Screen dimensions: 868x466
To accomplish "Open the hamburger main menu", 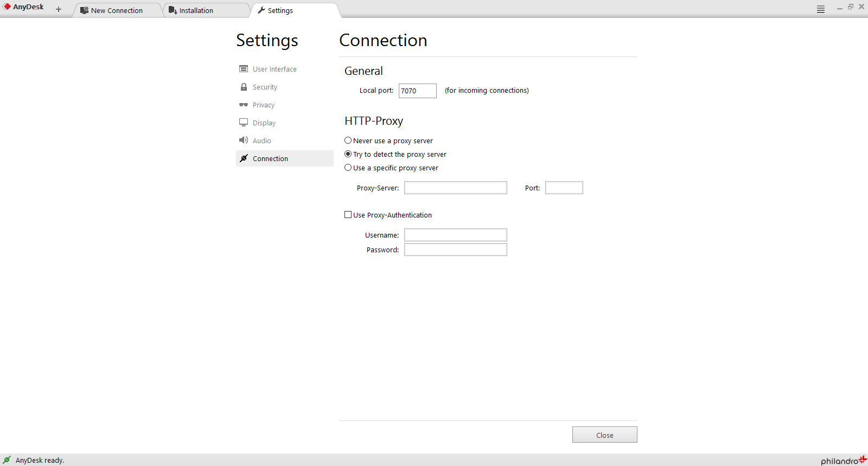I will click(x=821, y=9).
